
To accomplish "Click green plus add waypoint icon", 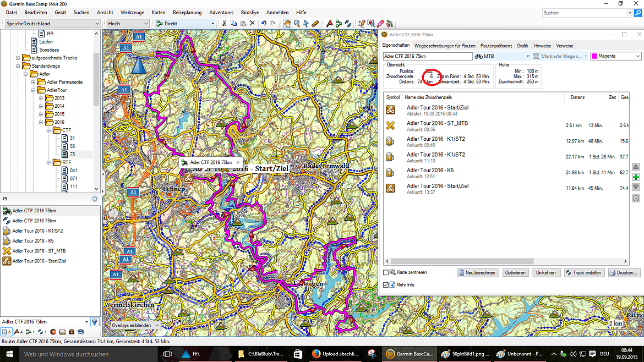I will pyautogui.click(x=636, y=177).
